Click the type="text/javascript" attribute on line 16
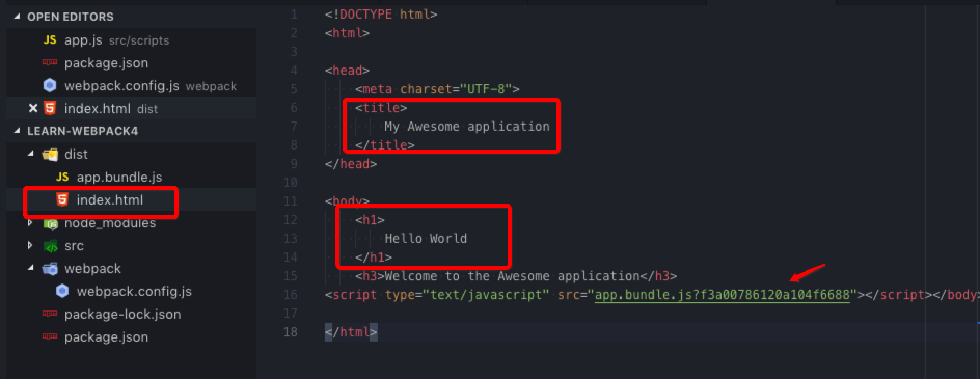980x379 pixels. click(467, 294)
